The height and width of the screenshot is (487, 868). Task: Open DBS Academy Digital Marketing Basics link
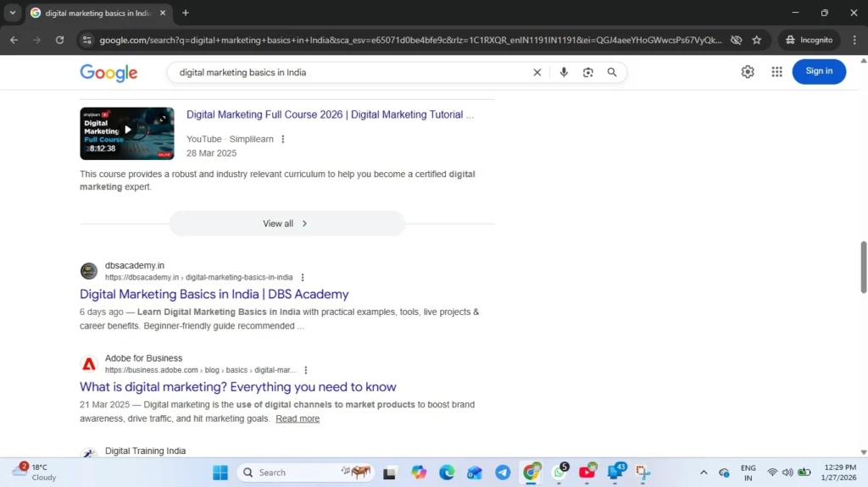click(x=214, y=294)
